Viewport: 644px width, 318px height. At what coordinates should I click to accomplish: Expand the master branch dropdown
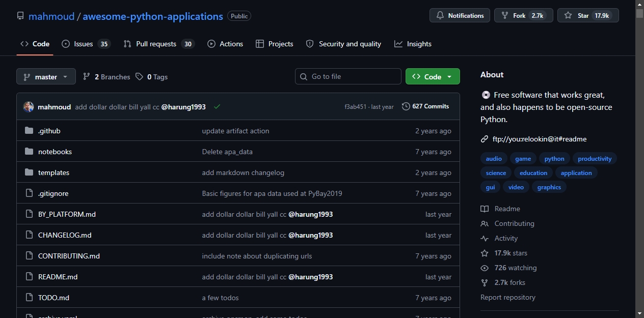(x=46, y=76)
